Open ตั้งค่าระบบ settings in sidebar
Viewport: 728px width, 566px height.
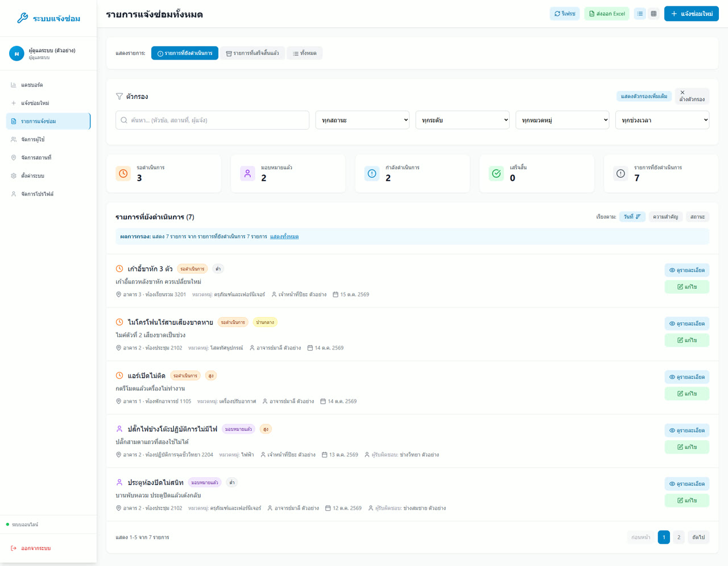(48, 176)
